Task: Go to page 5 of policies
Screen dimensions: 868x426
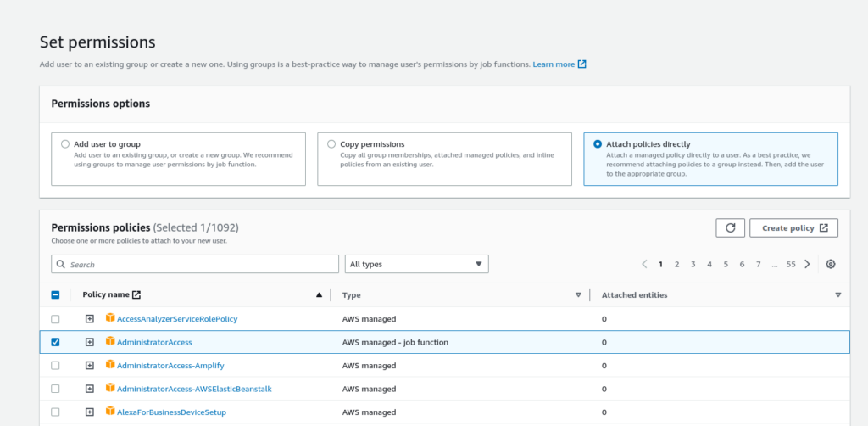Action: tap(726, 265)
